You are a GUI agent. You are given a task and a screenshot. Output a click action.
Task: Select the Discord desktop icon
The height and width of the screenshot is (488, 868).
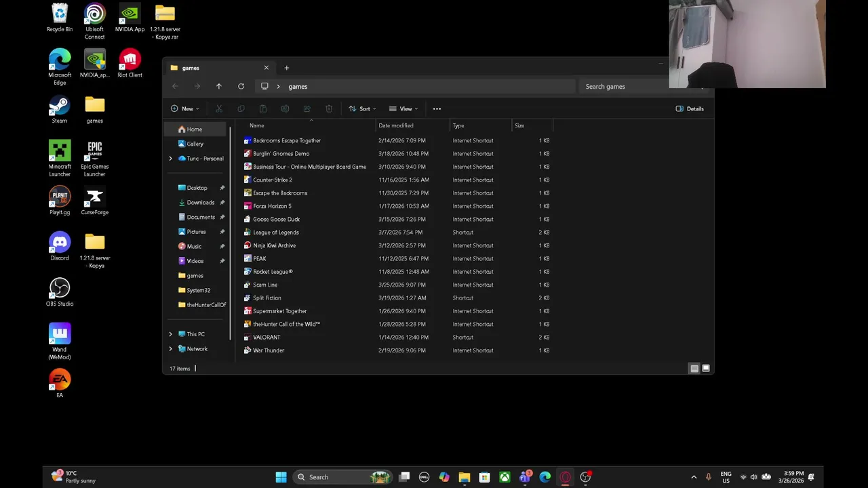pyautogui.click(x=60, y=247)
